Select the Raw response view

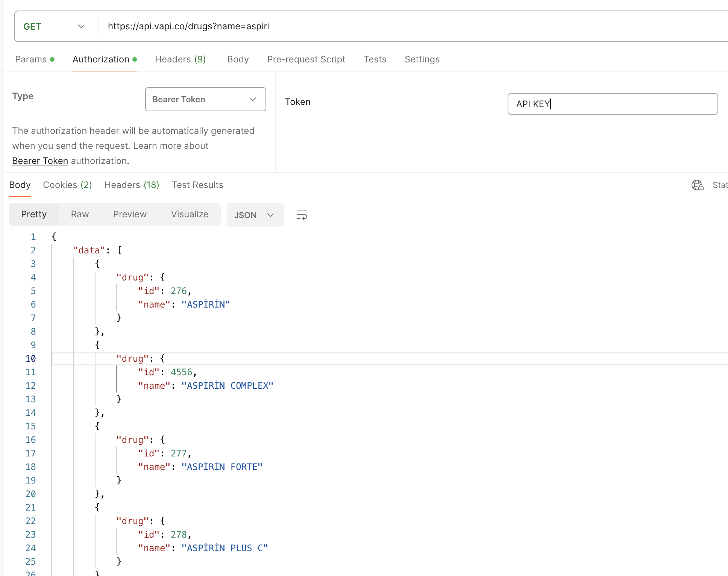point(80,214)
